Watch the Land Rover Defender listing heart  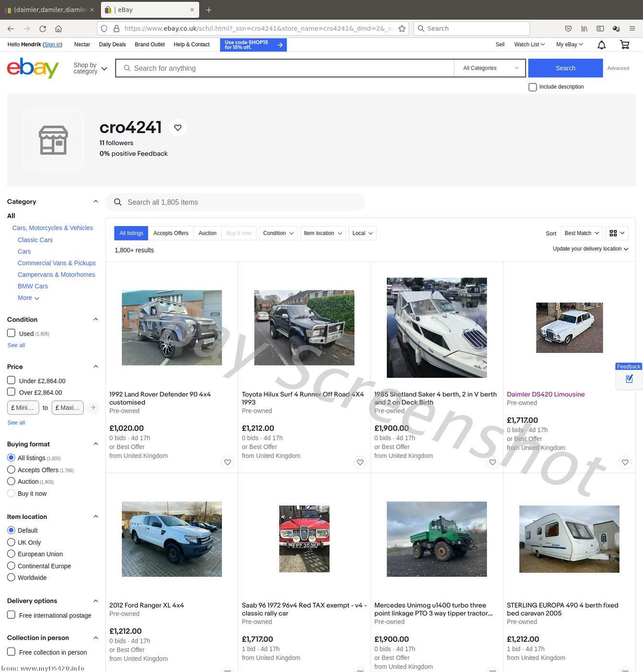pyautogui.click(x=227, y=462)
